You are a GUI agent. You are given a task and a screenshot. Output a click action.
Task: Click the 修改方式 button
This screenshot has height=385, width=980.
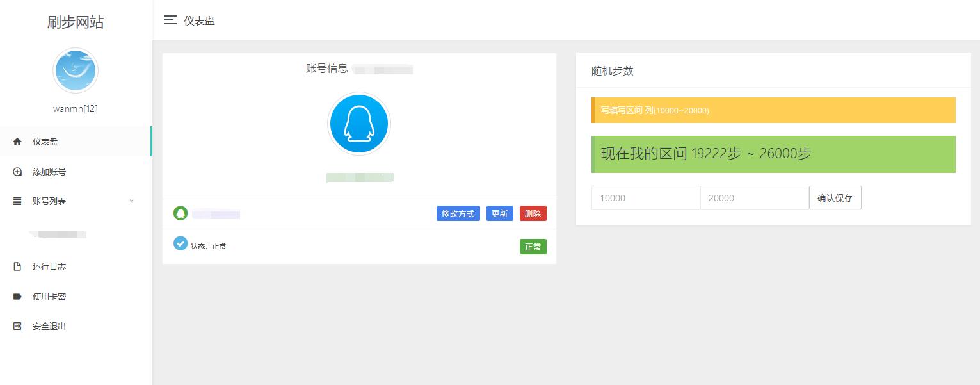click(x=458, y=213)
